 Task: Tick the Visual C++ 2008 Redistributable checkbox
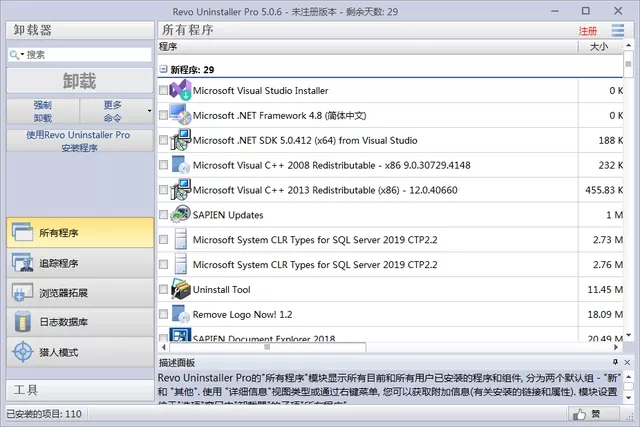163,165
